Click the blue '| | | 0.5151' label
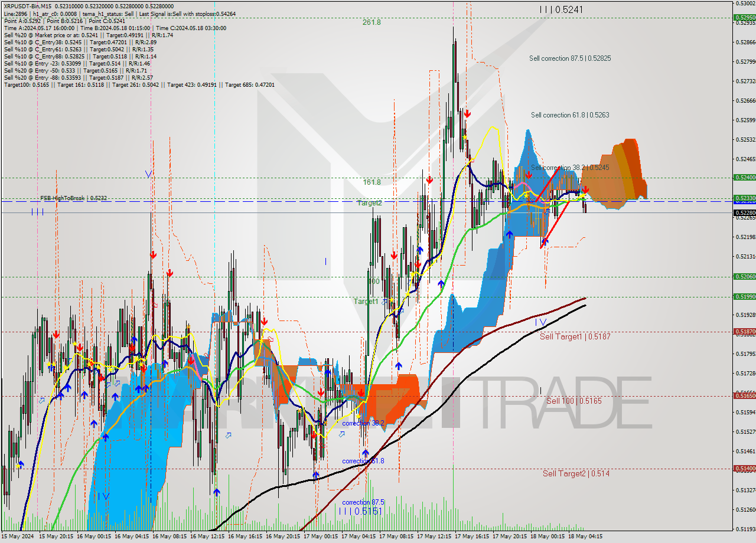The image size is (756, 543). click(x=361, y=511)
